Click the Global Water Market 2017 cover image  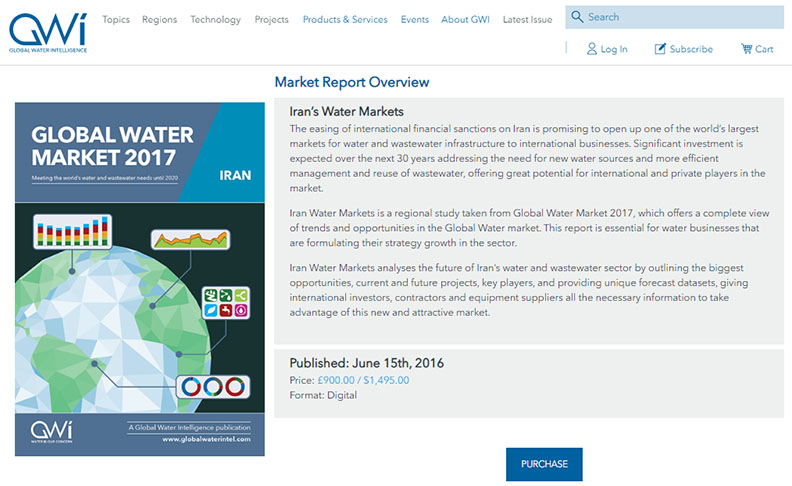(140, 279)
